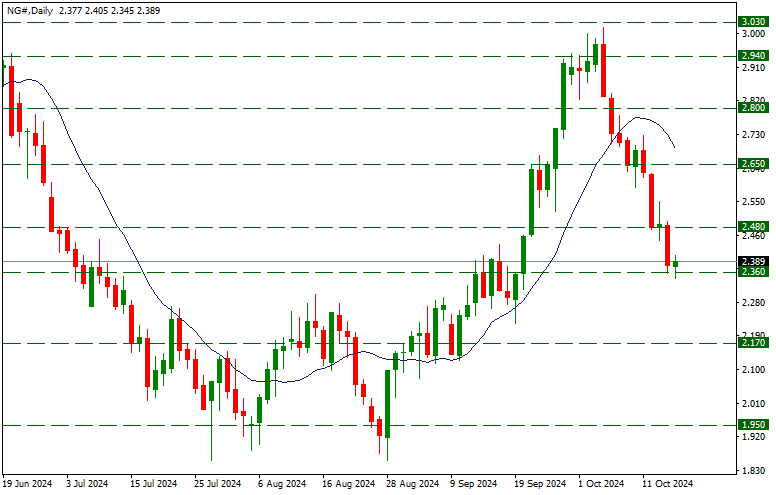Screen dimensions: 776x495
Task: Click the 2.280 price axis value
Action: 753,302
